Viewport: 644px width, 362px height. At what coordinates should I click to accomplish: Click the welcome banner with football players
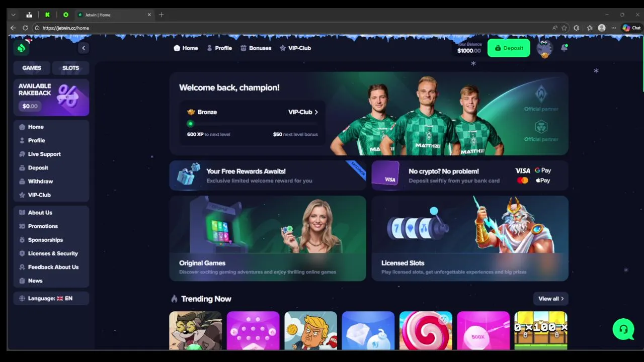point(369,114)
